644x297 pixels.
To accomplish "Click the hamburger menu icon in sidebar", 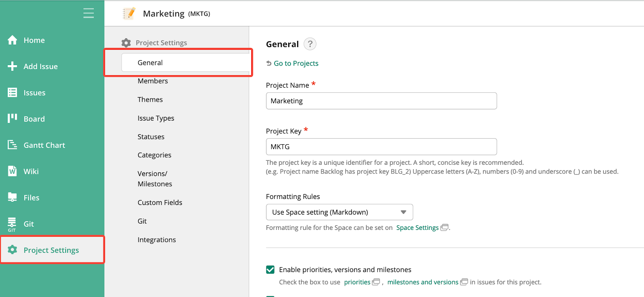I will point(89,13).
